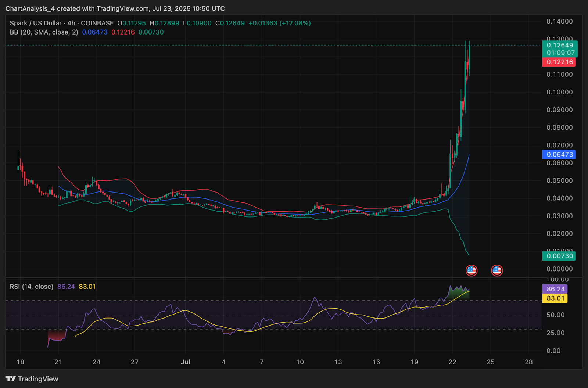
Task: Click the 50.00 level on the RSI axis
Action: click(555, 315)
